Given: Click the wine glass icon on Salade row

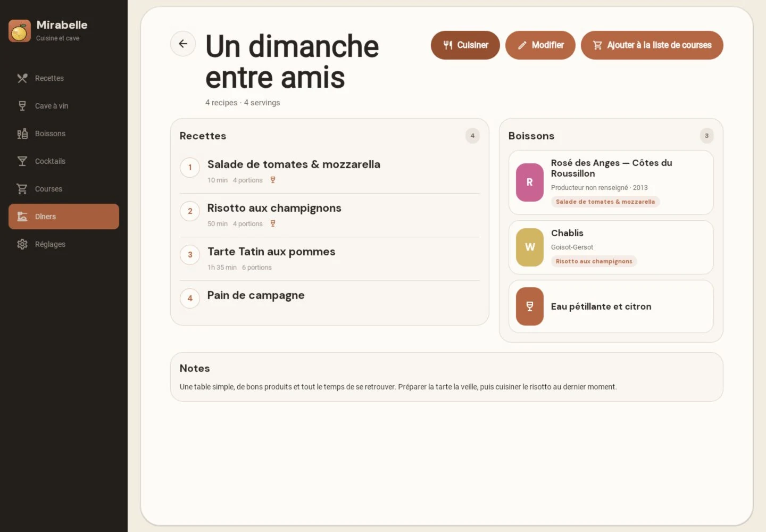Looking at the screenshot, I should [x=273, y=180].
